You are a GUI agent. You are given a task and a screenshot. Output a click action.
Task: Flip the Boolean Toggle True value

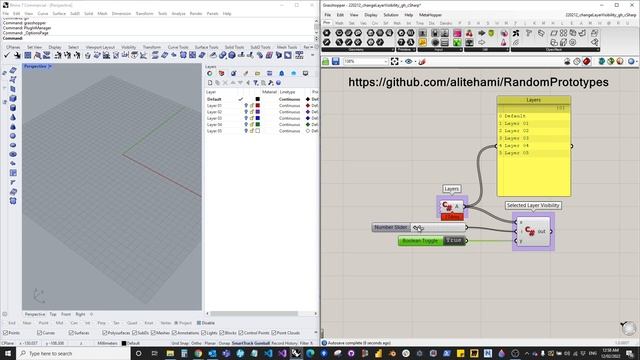454,241
